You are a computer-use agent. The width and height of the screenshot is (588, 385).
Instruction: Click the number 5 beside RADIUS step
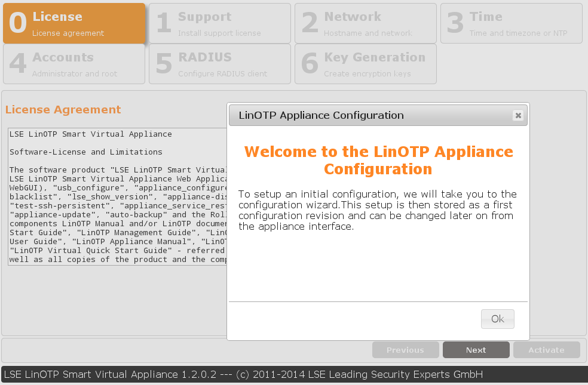point(163,64)
